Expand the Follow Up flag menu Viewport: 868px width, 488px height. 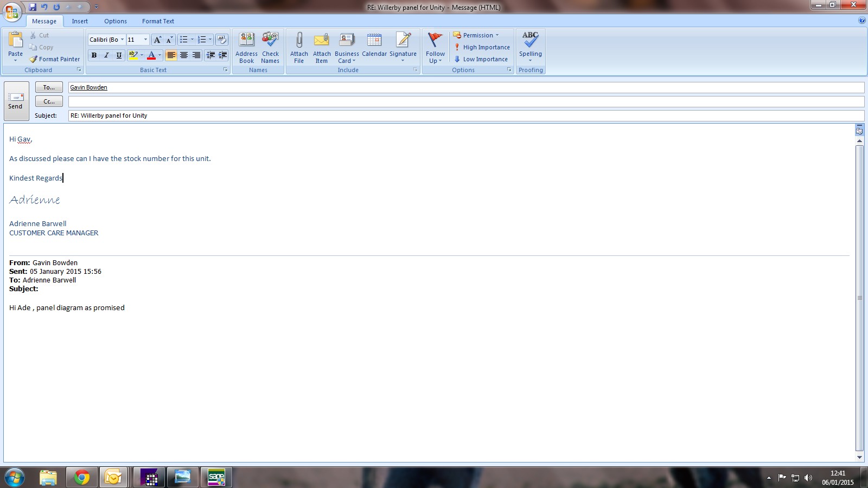(x=435, y=47)
